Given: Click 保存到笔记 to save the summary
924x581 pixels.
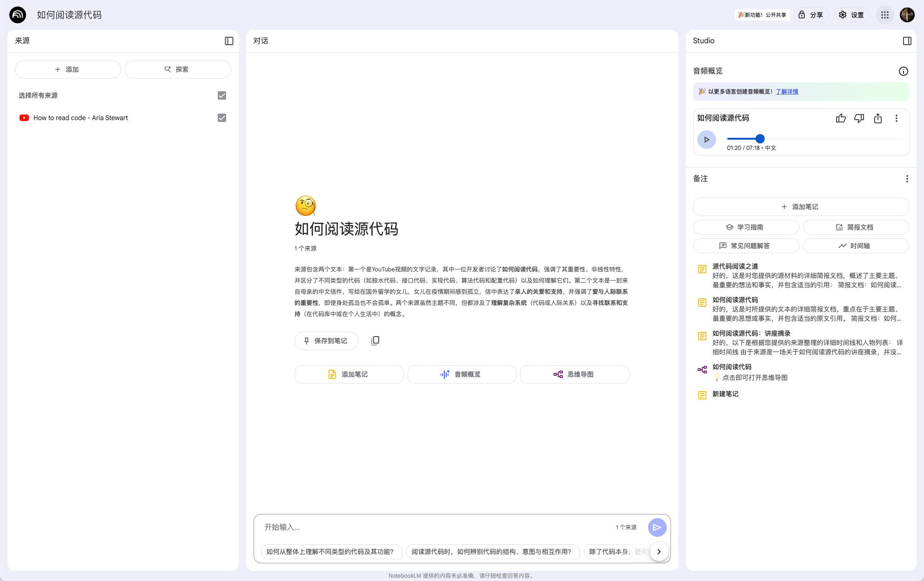Looking at the screenshot, I should (x=326, y=341).
